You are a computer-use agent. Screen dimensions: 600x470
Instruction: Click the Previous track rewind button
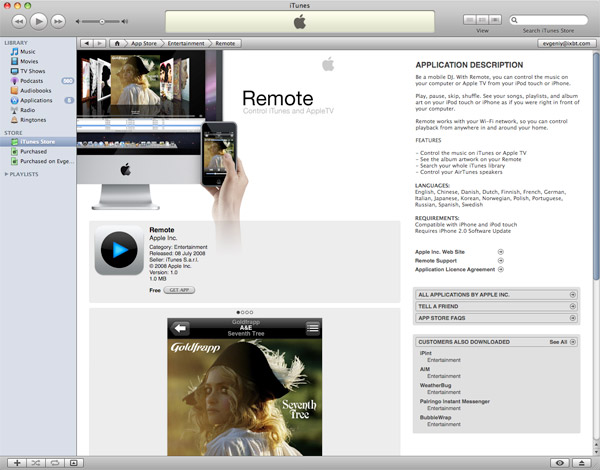19,21
